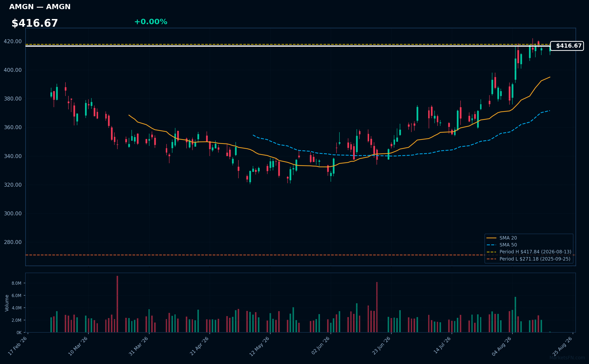The height and width of the screenshot is (364, 589).
Task: Click the 25 Aug '26 date label
Action: 562,346
